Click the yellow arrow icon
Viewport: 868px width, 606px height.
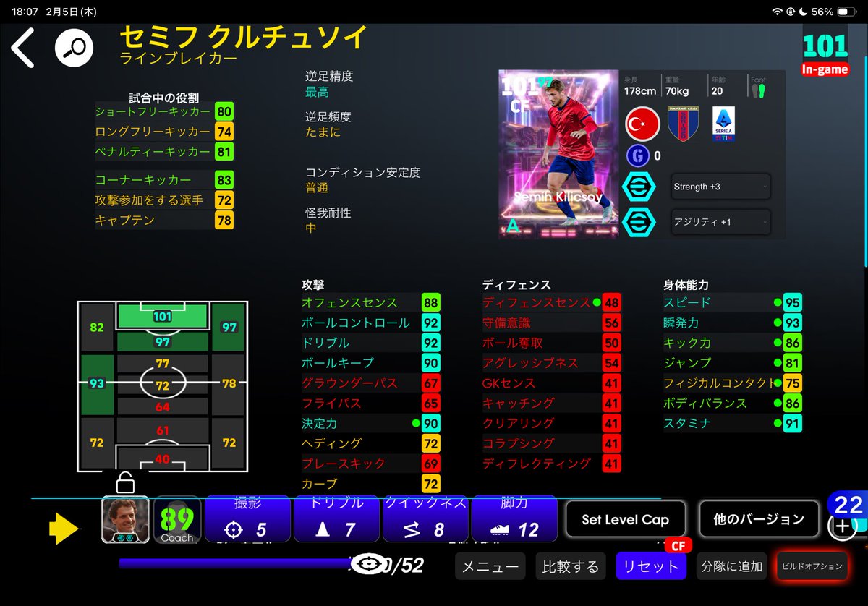pyautogui.click(x=64, y=529)
